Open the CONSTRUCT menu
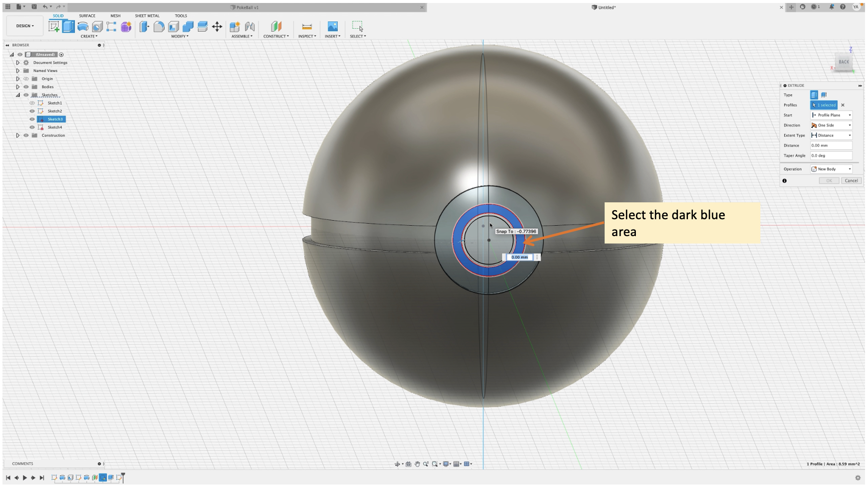 click(276, 36)
